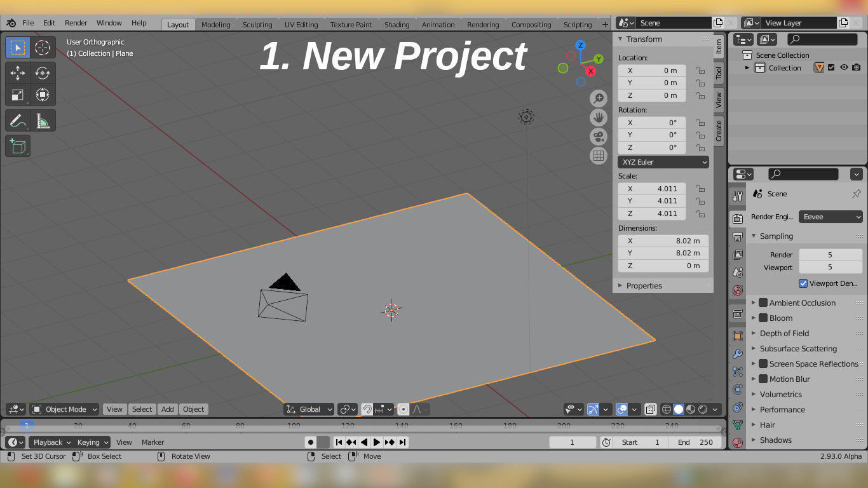868x488 pixels.
Task: Select the Annotate tool
Action: pyautogui.click(x=18, y=121)
